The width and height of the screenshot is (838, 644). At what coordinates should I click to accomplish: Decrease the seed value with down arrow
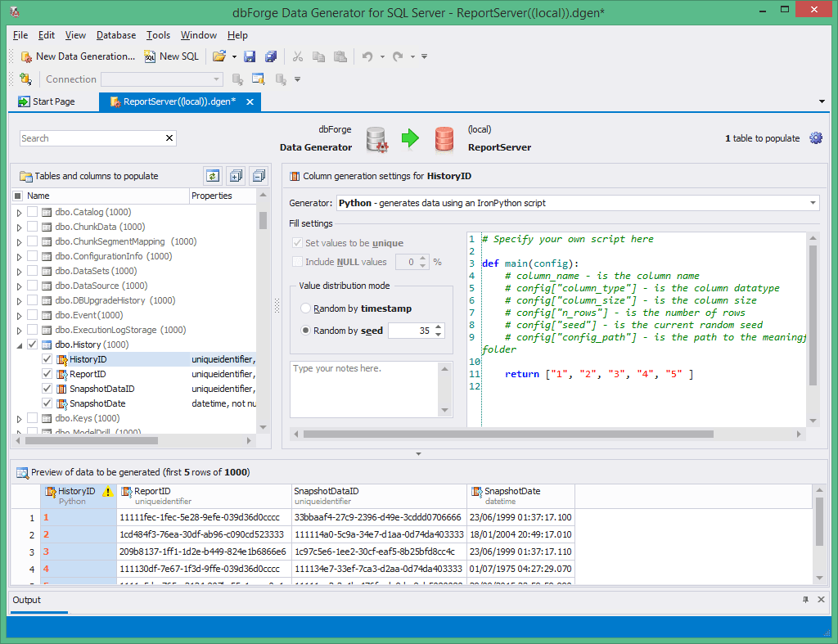pos(439,335)
